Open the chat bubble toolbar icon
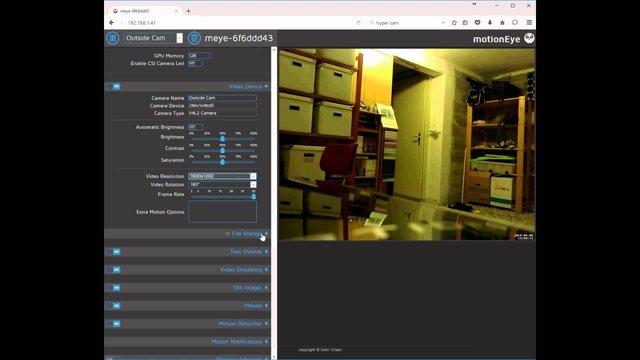The width and height of the screenshot is (640, 360). tap(515, 23)
